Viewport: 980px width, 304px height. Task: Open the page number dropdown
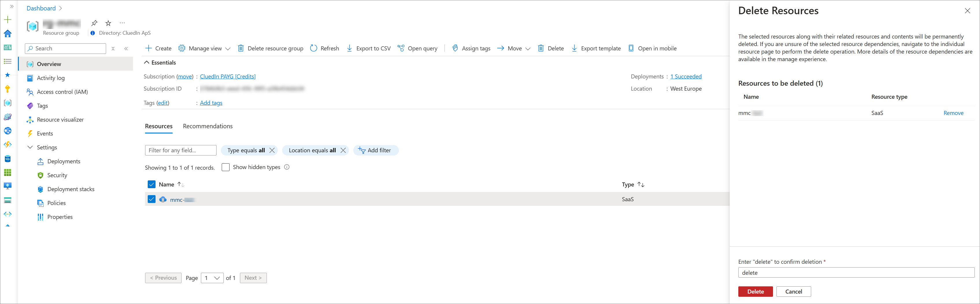pos(212,278)
